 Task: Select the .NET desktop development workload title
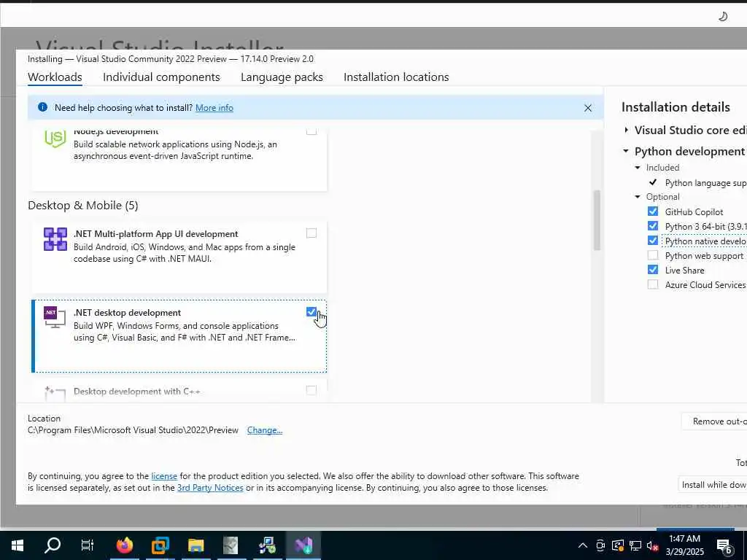[x=127, y=312]
